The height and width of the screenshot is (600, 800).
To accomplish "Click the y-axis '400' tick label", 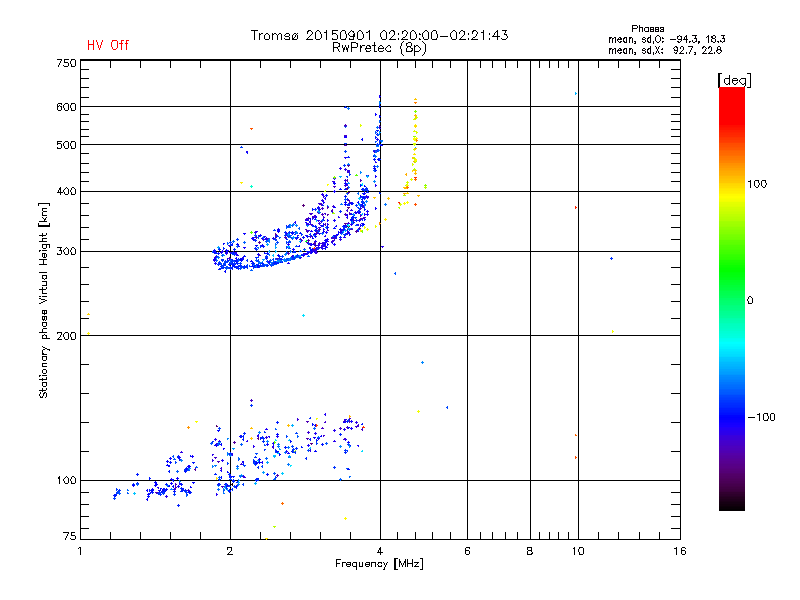I will tap(66, 191).
